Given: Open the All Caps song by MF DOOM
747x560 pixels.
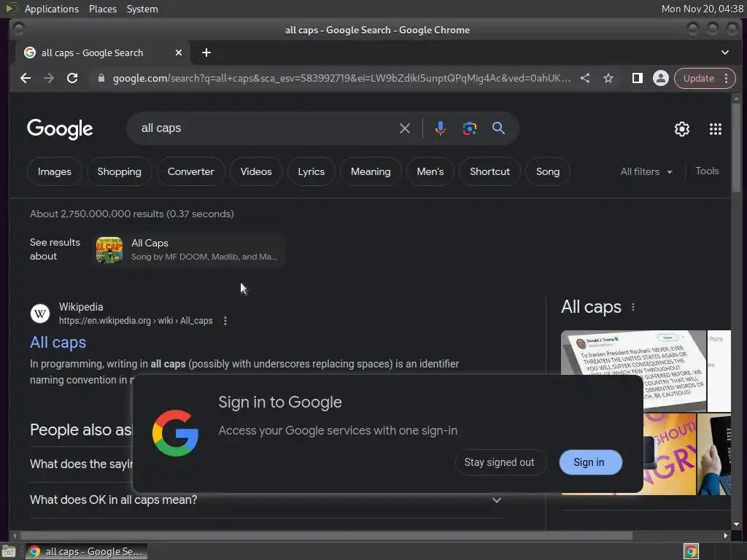Looking at the screenshot, I should click(190, 250).
